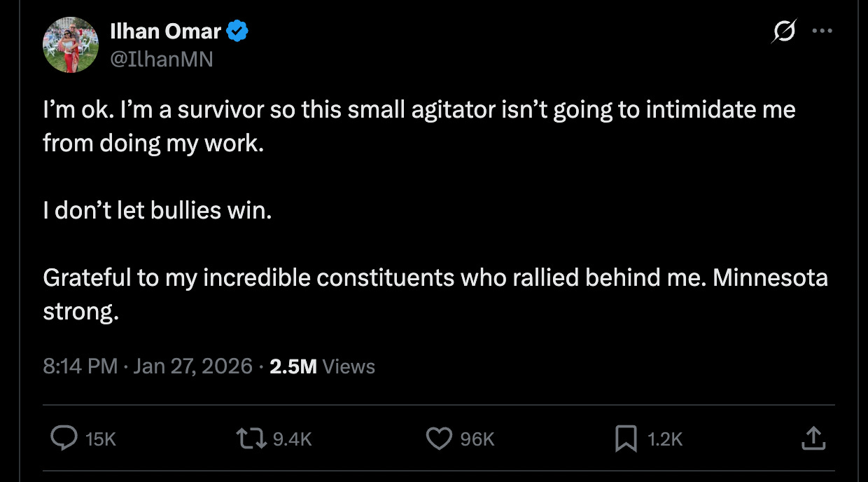This screenshot has height=482, width=868.
Task: Open the share icon
Action: click(813, 438)
